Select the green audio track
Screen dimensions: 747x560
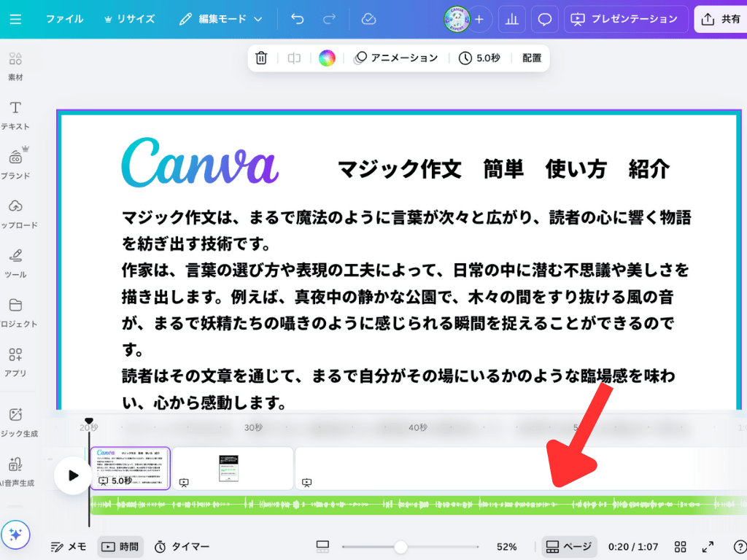click(418, 505)
